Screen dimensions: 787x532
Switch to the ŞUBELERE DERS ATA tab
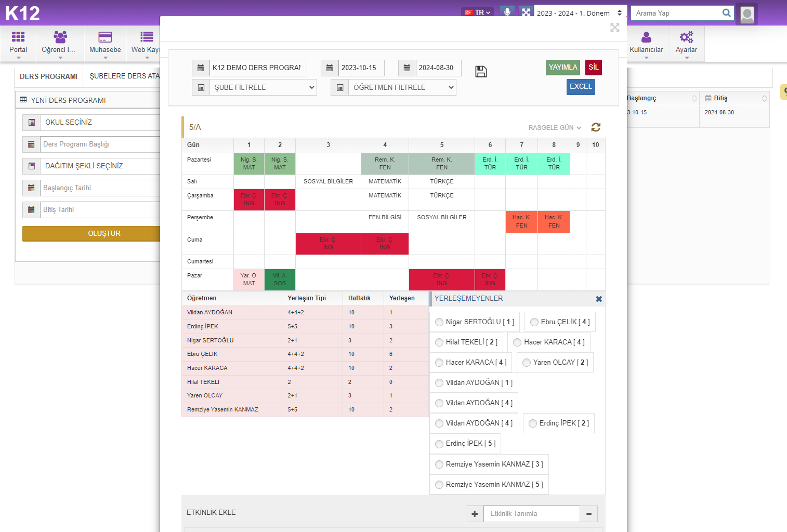point(124,76)
